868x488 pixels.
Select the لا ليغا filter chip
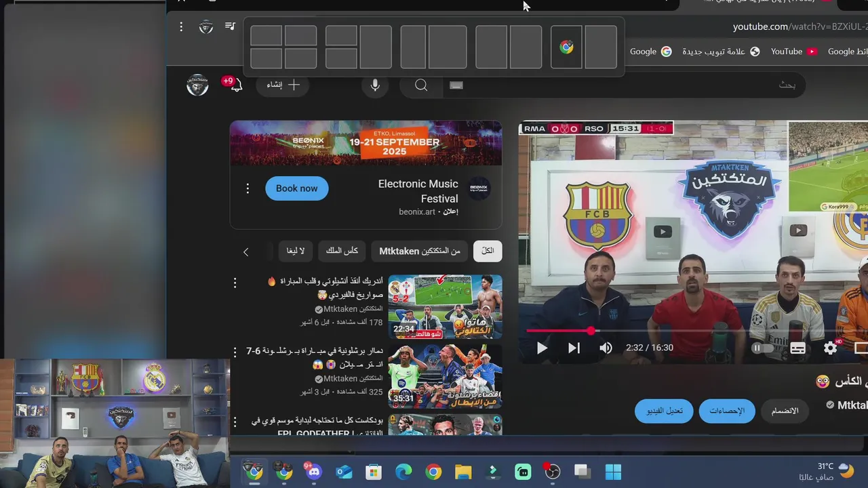point(296,251)
